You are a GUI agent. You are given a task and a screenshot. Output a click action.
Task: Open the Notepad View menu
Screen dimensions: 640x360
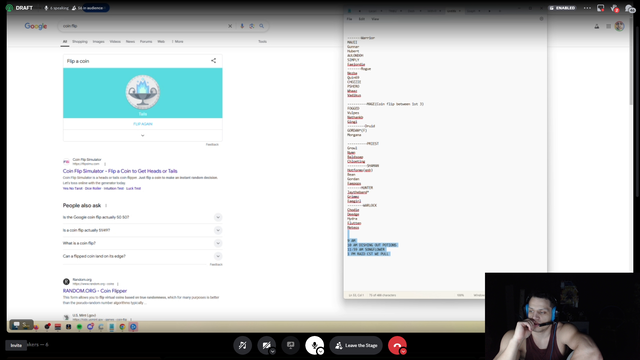click(x=375, y=19)
